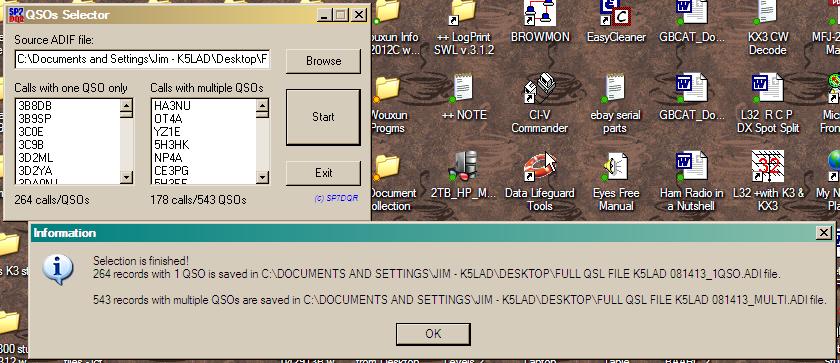Click up arrow of multiple-QSOs list scrollbar
Image resolution: width=840 pixels, height=363 pixels.
[x=262, y=106]
